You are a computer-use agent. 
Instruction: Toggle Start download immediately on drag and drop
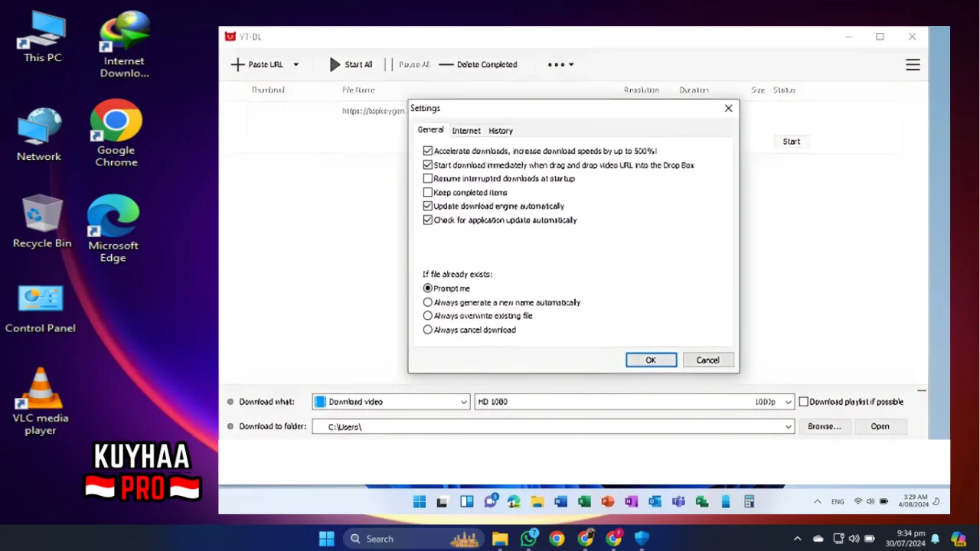coord(428,165)
